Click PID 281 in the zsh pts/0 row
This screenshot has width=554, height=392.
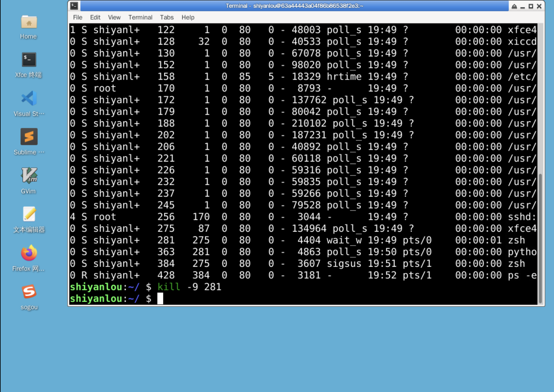pos(166,240)
